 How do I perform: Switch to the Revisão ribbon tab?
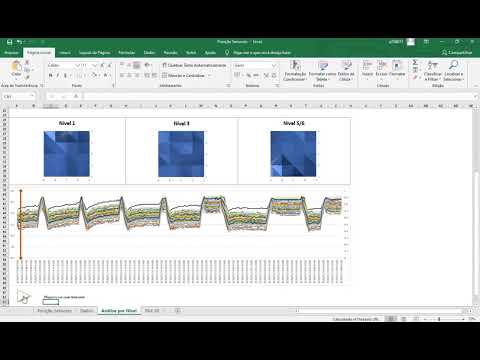pyautogui.click(x=171, y=53)
